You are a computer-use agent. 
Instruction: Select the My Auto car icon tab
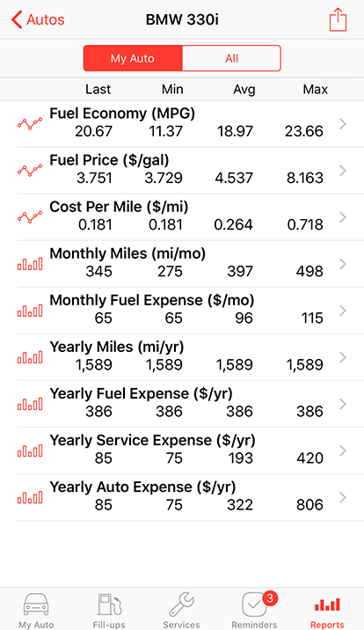click(36, 610)
